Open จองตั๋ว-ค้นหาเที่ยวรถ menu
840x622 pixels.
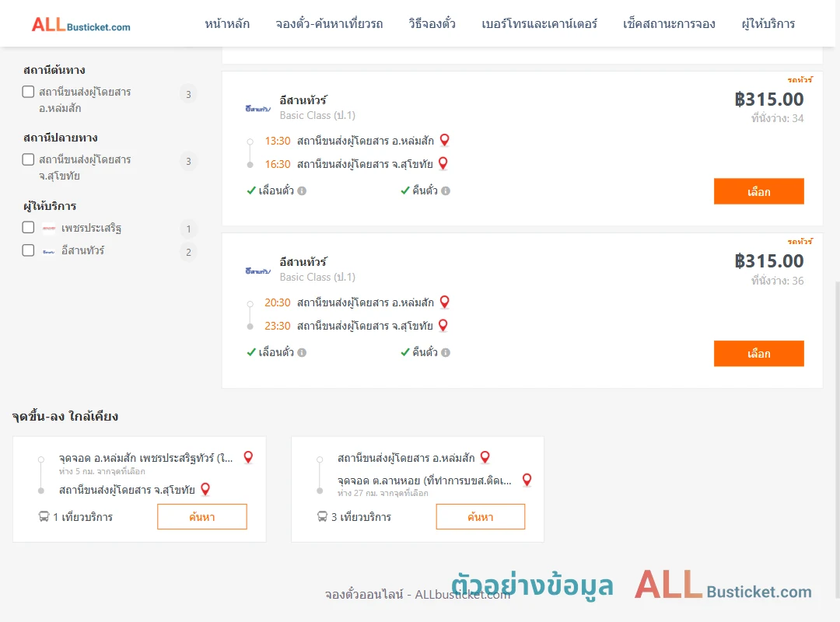(329, 24)
